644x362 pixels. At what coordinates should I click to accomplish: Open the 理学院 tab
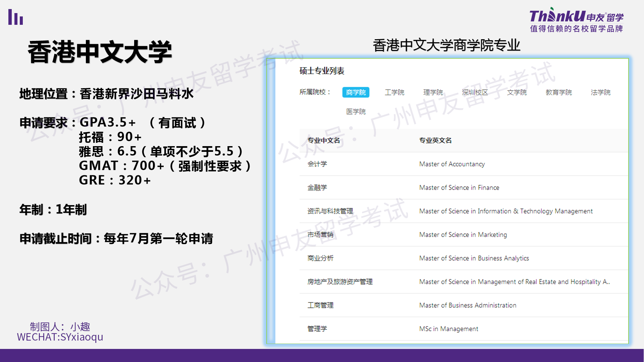433,92
